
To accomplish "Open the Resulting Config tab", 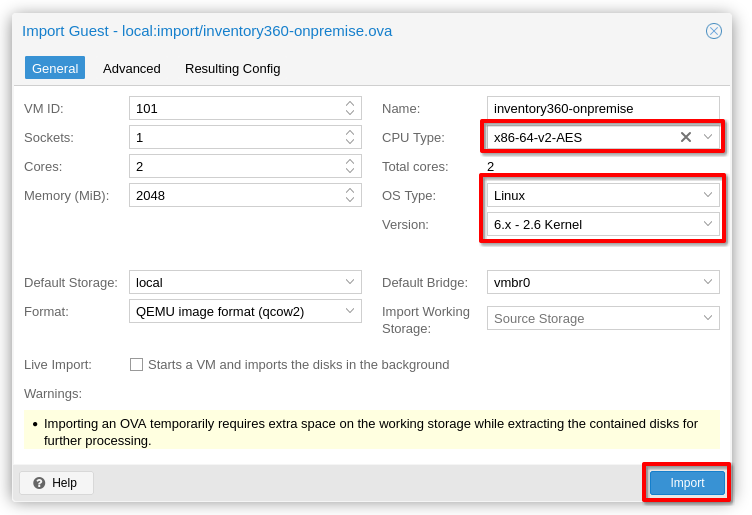I will point(232,68).
